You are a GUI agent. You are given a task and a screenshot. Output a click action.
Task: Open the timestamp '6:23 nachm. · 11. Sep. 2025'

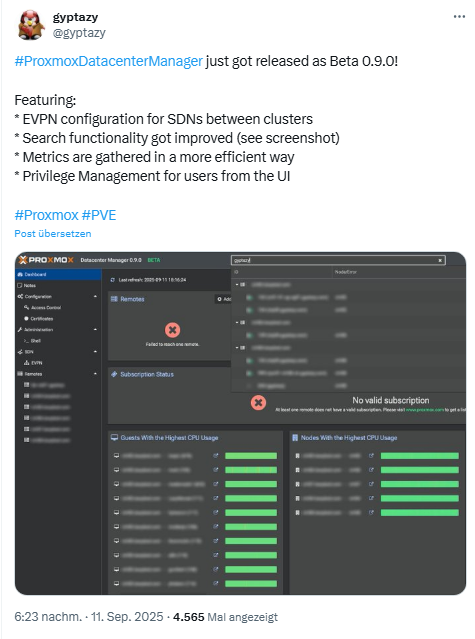pyautogui.click(x=88, y=617)
